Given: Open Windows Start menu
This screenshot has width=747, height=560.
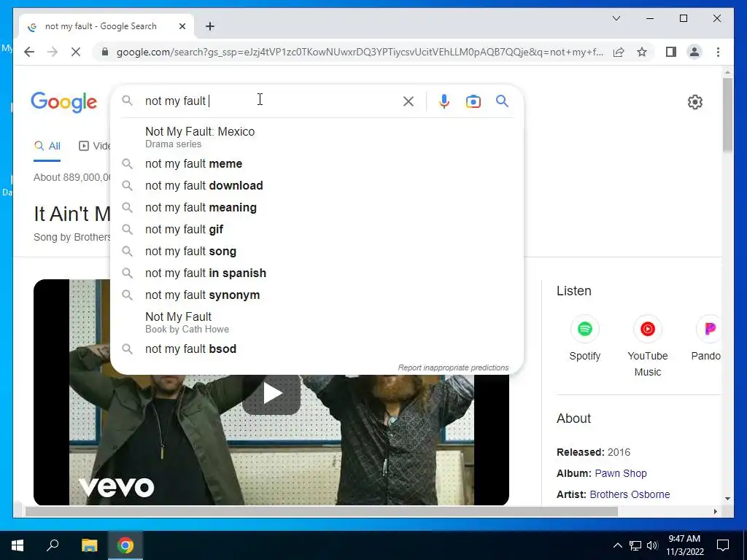Looking at the screenshot, I should point(18,545).
